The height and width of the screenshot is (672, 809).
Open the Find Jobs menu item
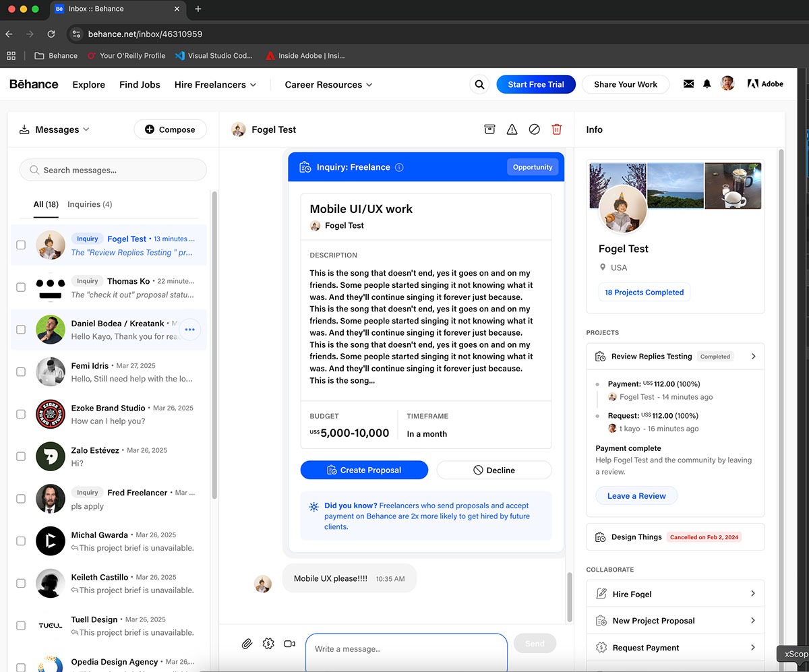140,84
